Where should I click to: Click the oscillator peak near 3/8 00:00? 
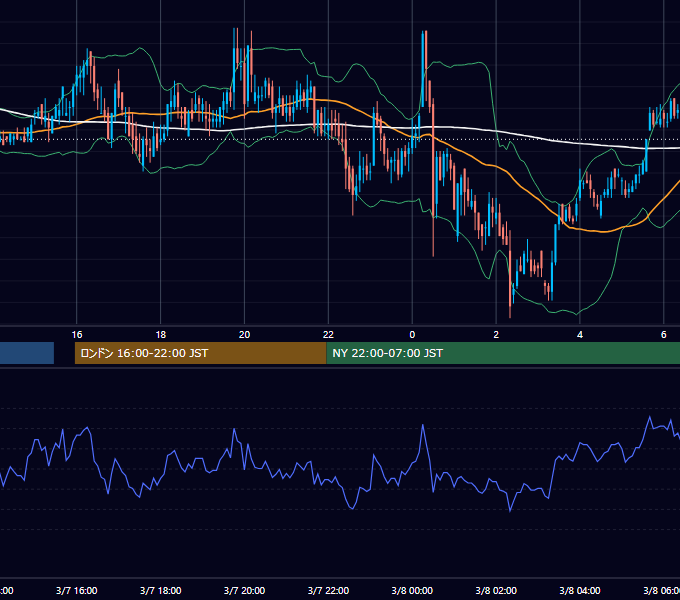(x=423, y=426)
